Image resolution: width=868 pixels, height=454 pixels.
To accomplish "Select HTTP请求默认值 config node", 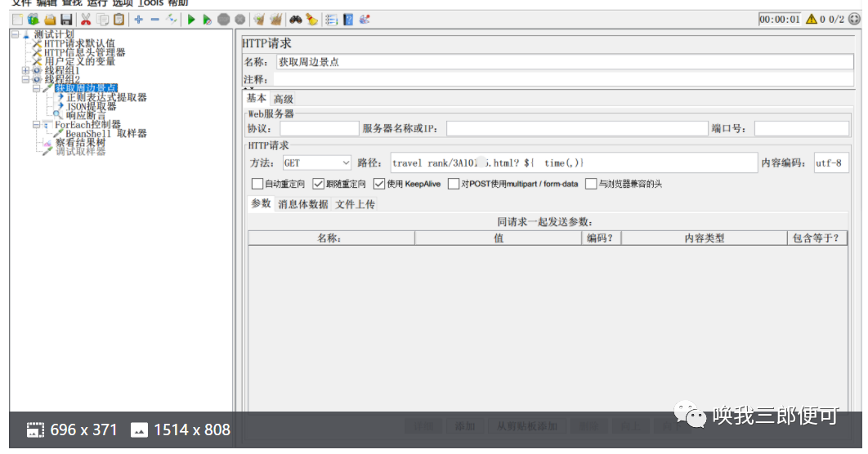I will pyautogui.click(x=80, y=43).
